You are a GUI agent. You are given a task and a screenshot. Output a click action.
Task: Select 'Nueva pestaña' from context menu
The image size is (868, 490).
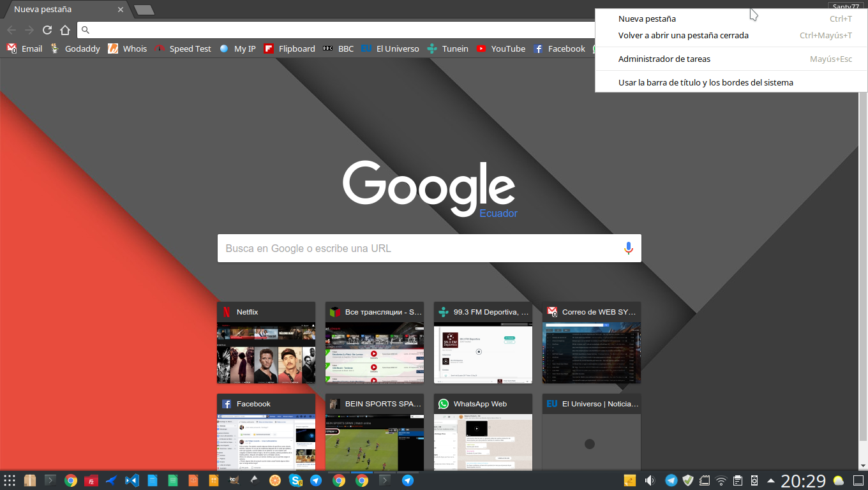coord(647,19)
